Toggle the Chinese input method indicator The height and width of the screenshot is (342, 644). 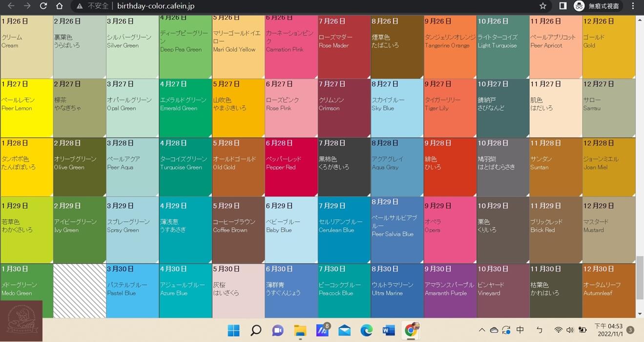pyautogui.click(x=520, y=330)
